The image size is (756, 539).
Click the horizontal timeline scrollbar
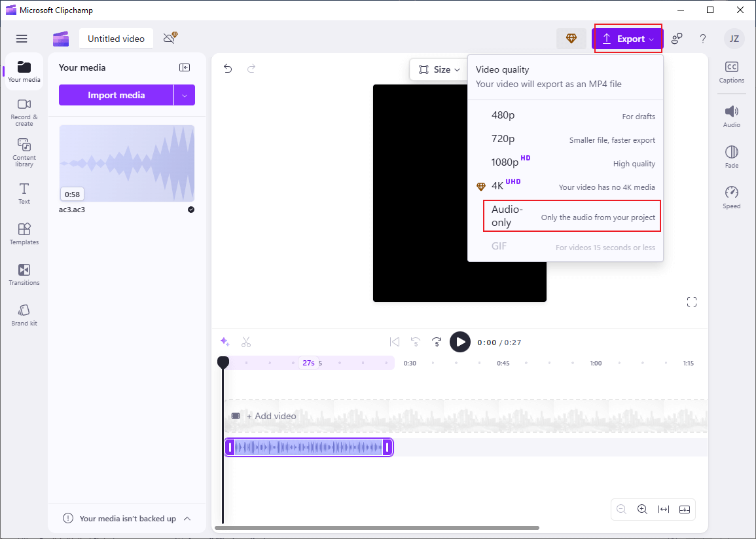tap(376, 528)
